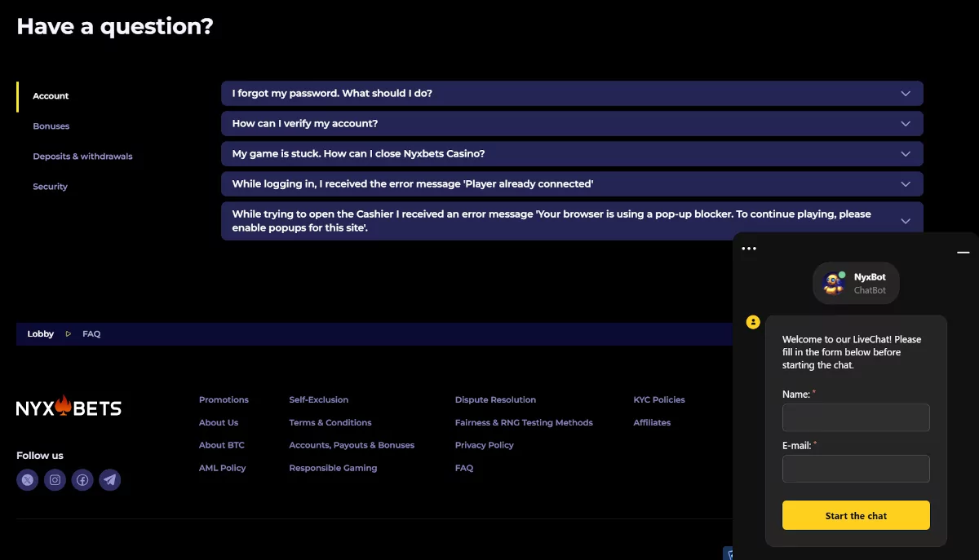Open the Dispute Resolution link
Screen dimensions: 979x560
click(x=495, y=400)
